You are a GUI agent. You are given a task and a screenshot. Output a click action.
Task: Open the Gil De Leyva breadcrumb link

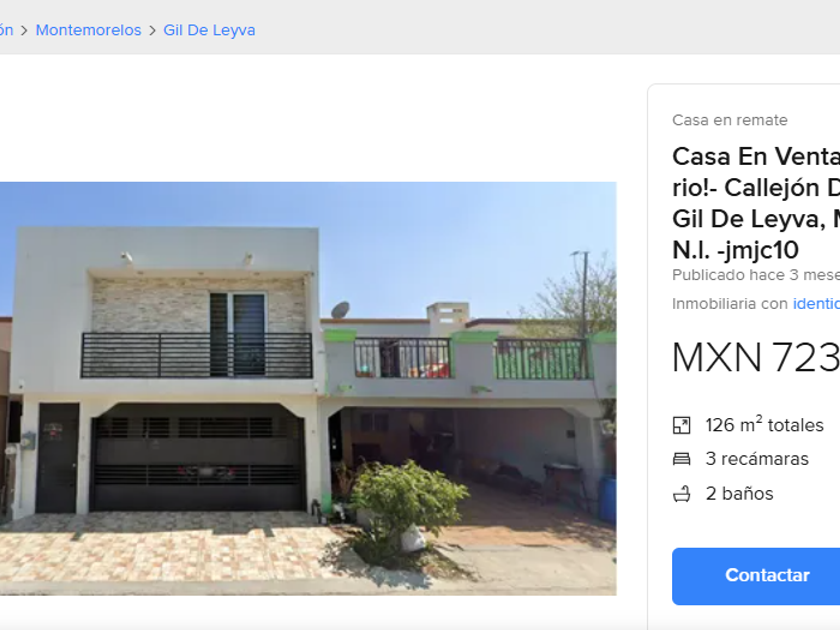(209, 30)
